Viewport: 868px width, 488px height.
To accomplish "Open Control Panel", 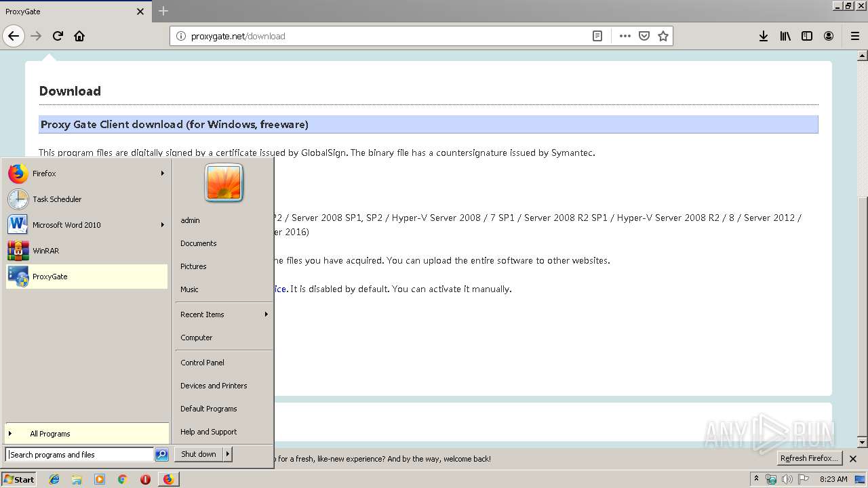I will click(x=224, y=363).
